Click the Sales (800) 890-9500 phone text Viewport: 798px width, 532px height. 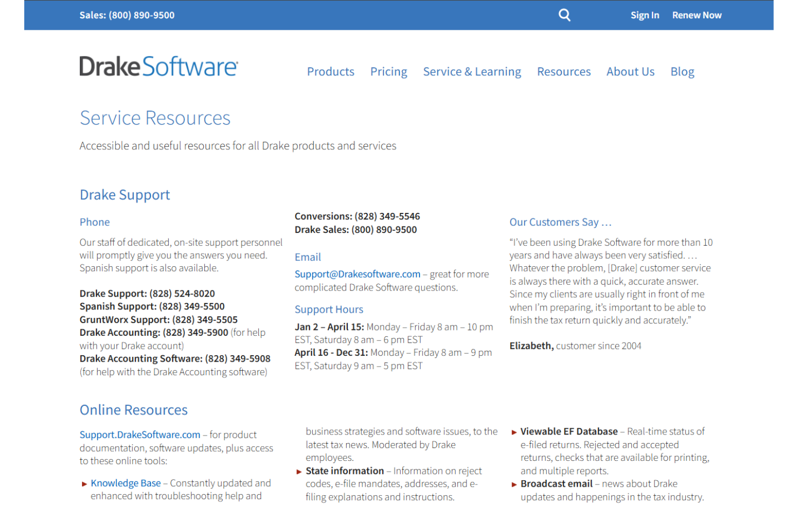coord(127,15)
